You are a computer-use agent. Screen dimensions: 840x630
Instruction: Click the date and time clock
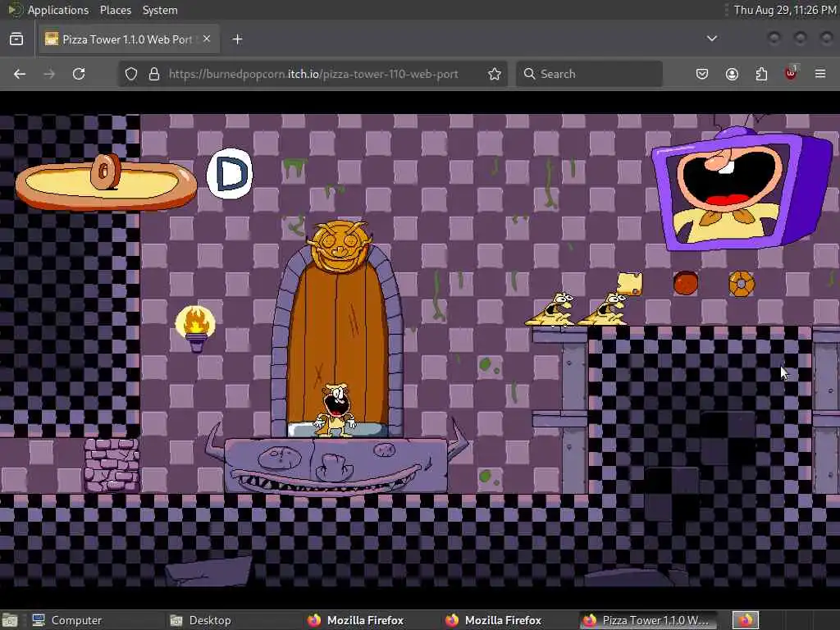click(785, 10)
